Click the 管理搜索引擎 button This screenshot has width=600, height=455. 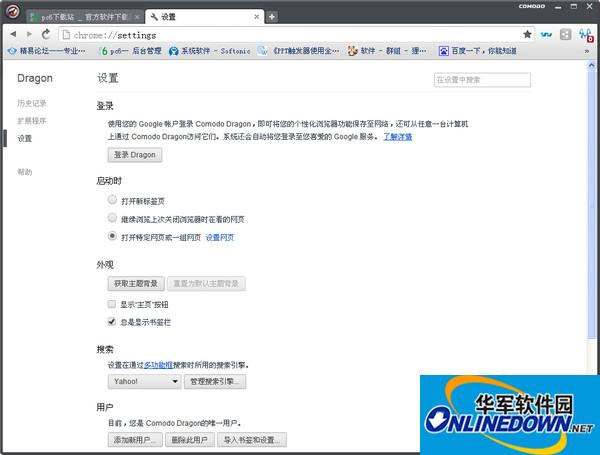(x=215, y=382)
